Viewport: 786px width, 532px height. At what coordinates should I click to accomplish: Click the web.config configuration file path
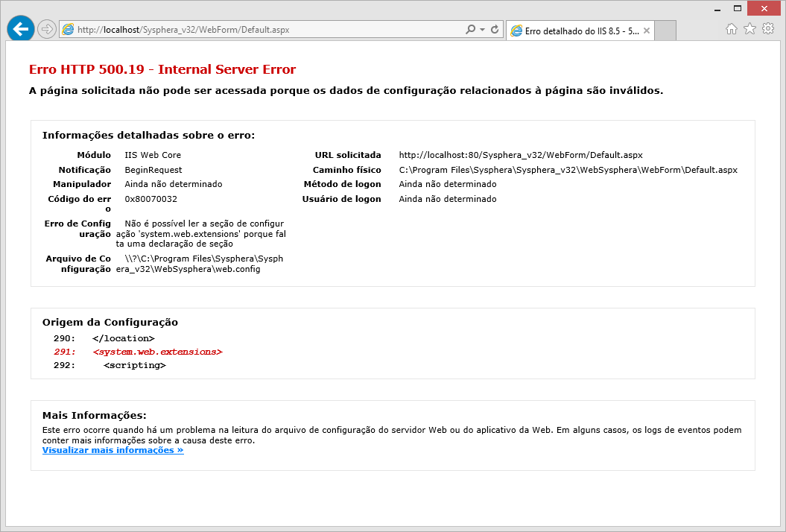pyautogui.click(x=200, y=264)
